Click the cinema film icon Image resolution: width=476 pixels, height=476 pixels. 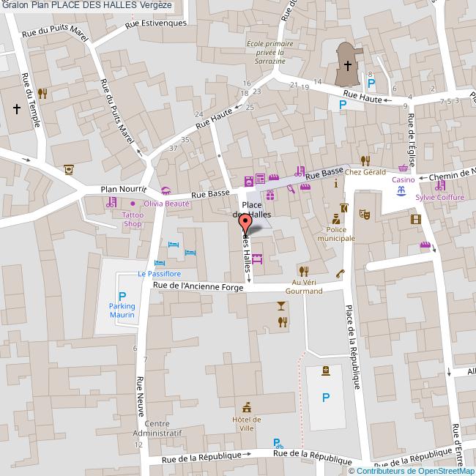(x=416, y=219)
